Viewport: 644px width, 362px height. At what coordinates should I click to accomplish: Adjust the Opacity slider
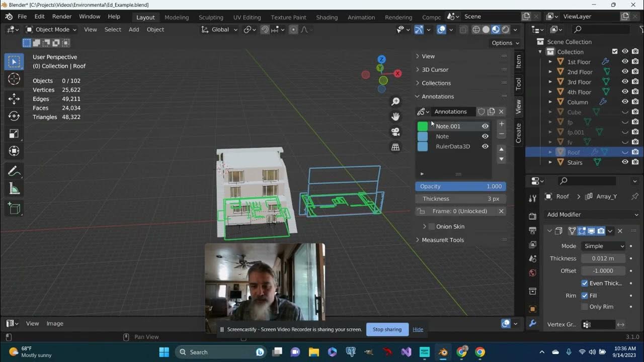(460, 187)
